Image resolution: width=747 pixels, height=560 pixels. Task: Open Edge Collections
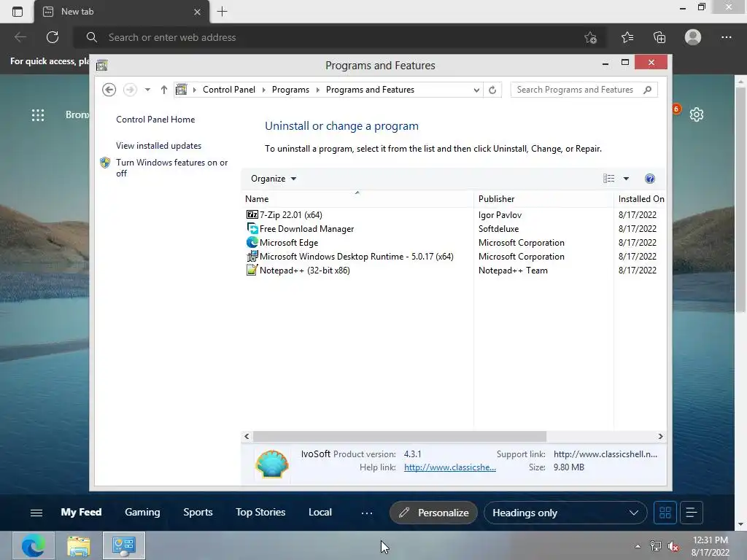(x=659, y=37)
